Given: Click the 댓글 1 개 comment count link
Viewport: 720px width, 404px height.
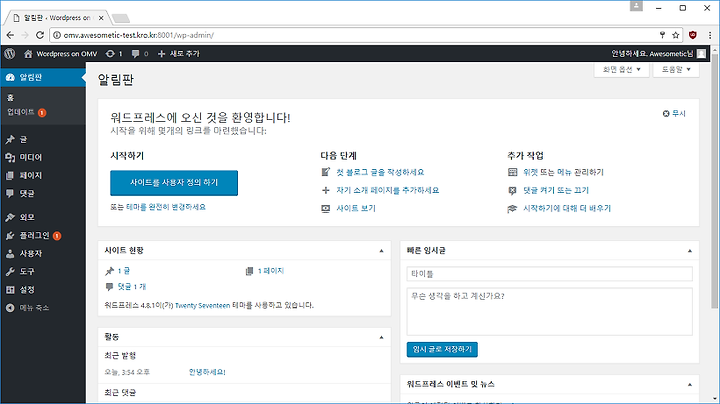Looking at the screenshot, I should (131, 286).
